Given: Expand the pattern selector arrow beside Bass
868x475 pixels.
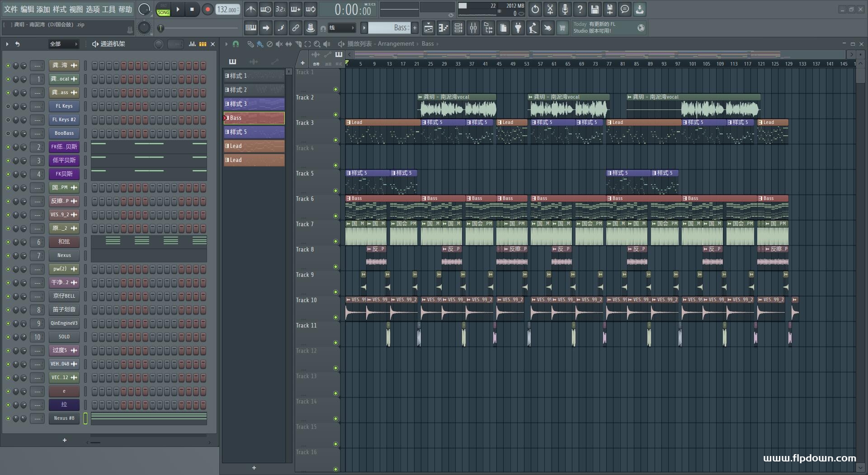Looking at the screenshot, I should [364, 28].
